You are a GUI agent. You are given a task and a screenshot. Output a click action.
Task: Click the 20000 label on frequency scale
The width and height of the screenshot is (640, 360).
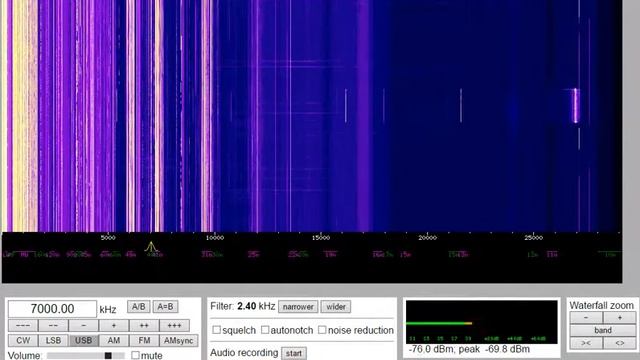coord(427,238)
